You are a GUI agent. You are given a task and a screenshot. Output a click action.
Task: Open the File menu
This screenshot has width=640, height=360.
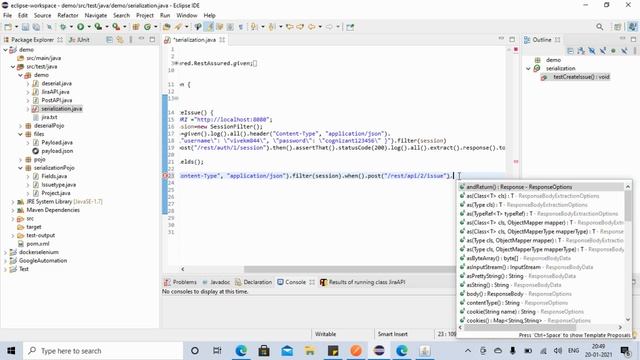pyautogui.click(x=7, y=15)
